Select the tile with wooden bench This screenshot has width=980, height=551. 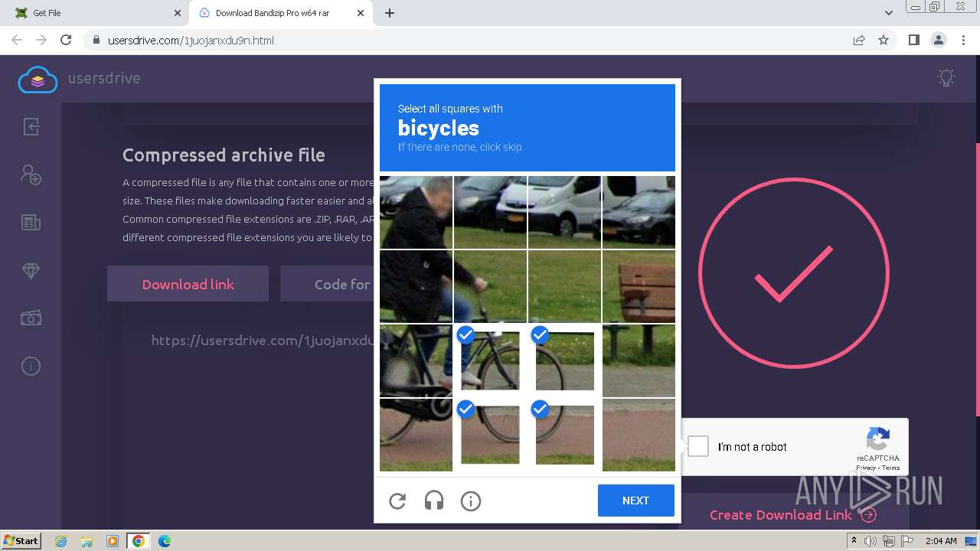point(639,286)
